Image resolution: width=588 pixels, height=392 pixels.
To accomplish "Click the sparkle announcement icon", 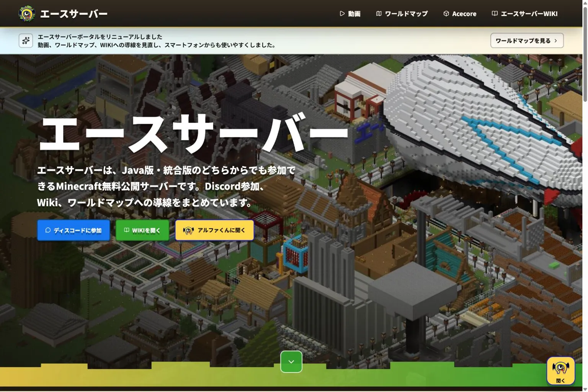I will pyautogui.click(x=26, y=41).
